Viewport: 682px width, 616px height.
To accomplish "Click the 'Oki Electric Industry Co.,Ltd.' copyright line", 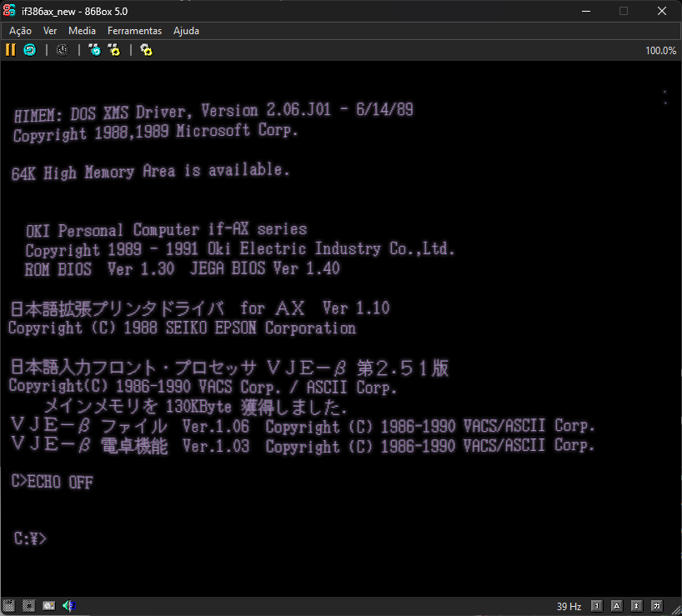I will (239, 249).
